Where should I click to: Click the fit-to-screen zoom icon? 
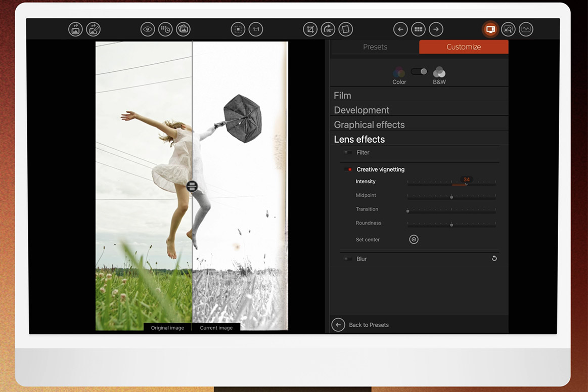click(238, 29)
